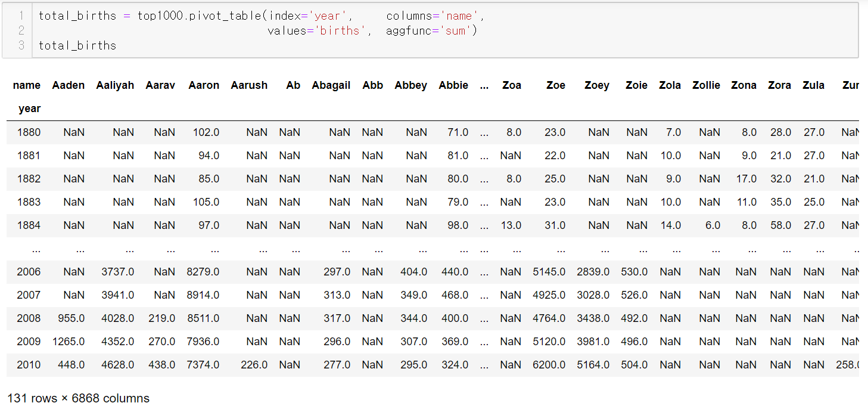Select the 'Zollie' column header
This screenshot has width=868, height=406.
(706, 85)
